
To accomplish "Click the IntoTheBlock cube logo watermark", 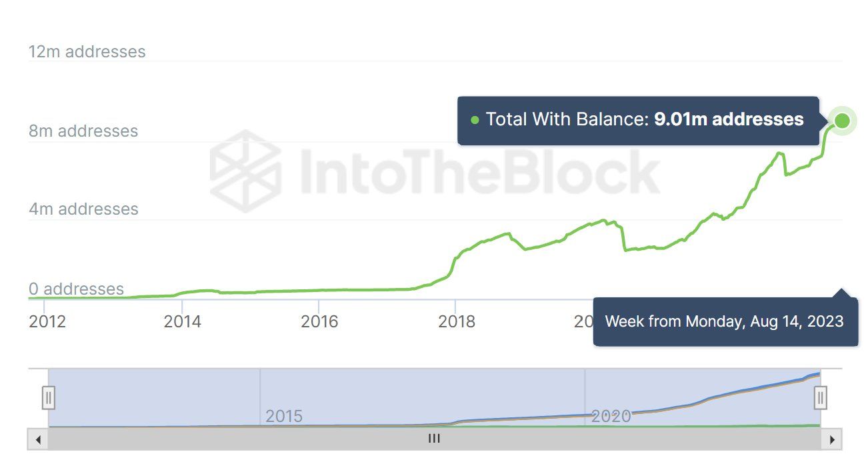I will point(245,171).
